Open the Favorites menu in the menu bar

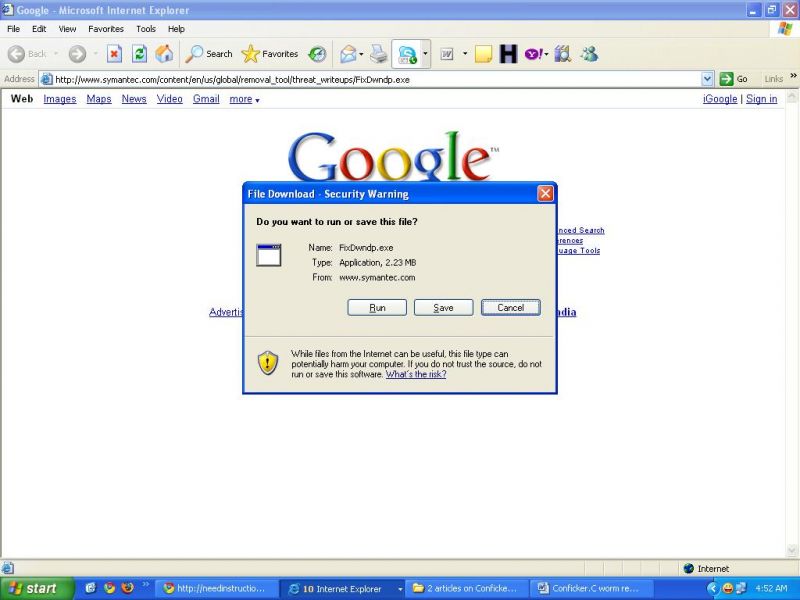coord(106,29)
